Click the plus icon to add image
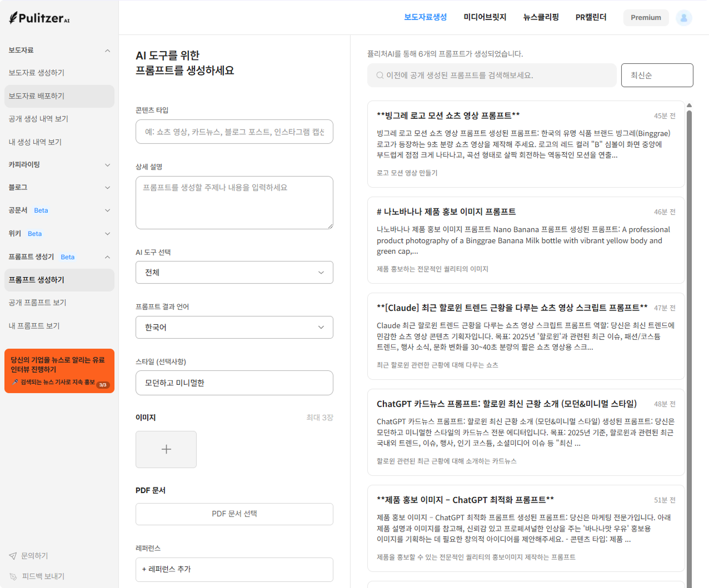 point(166,449)
